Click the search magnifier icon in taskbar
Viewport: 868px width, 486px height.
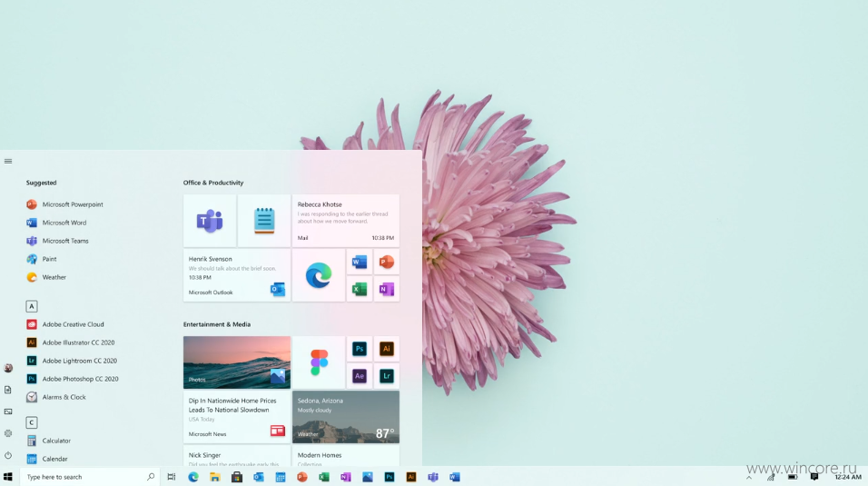pos(151,477)
